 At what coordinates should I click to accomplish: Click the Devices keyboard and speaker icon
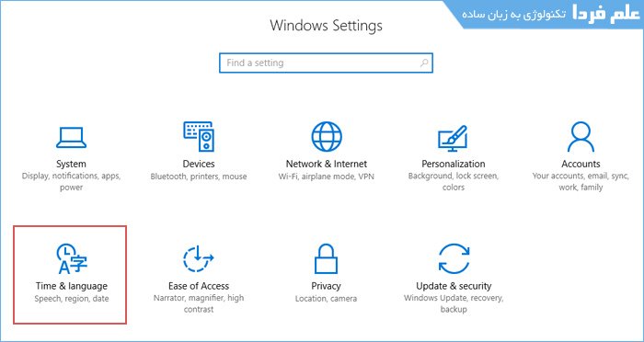[x=199, y=136]
